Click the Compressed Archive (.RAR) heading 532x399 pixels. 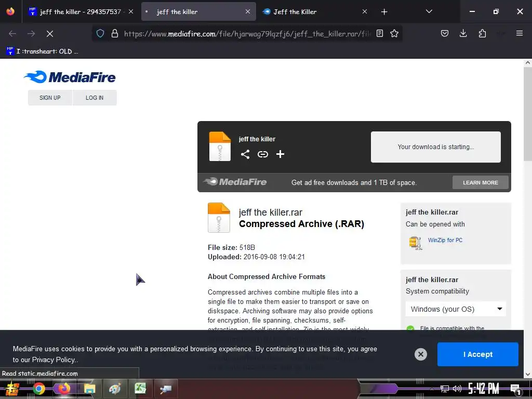click(x=301, y=224)
